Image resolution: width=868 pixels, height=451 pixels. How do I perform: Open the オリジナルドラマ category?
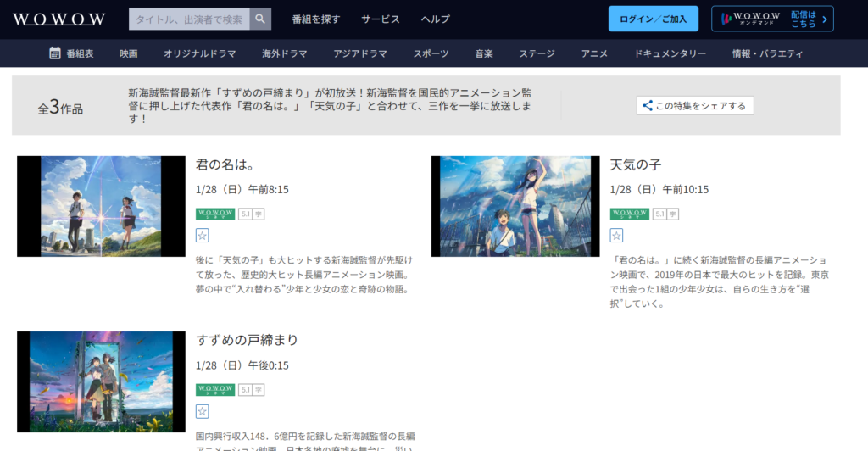[200, 53]
